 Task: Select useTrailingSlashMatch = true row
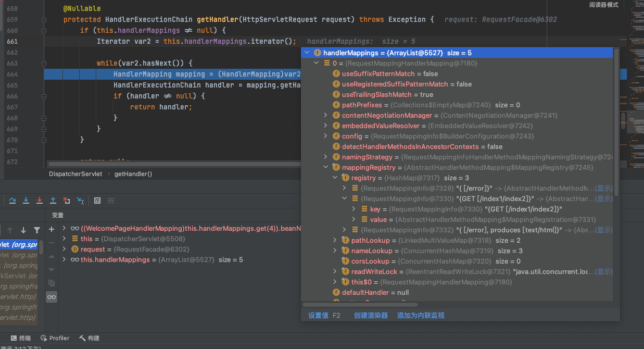point(457,94)
